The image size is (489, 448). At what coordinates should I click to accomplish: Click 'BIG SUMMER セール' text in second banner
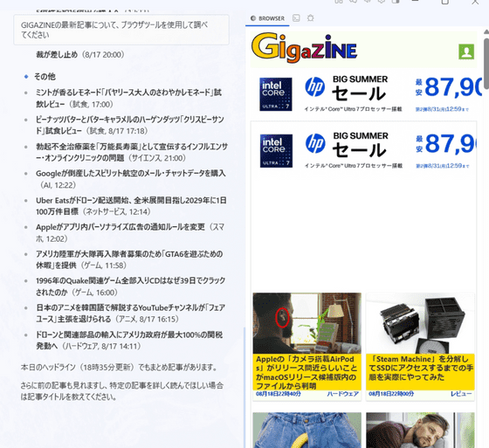click(x=360, y=144)
